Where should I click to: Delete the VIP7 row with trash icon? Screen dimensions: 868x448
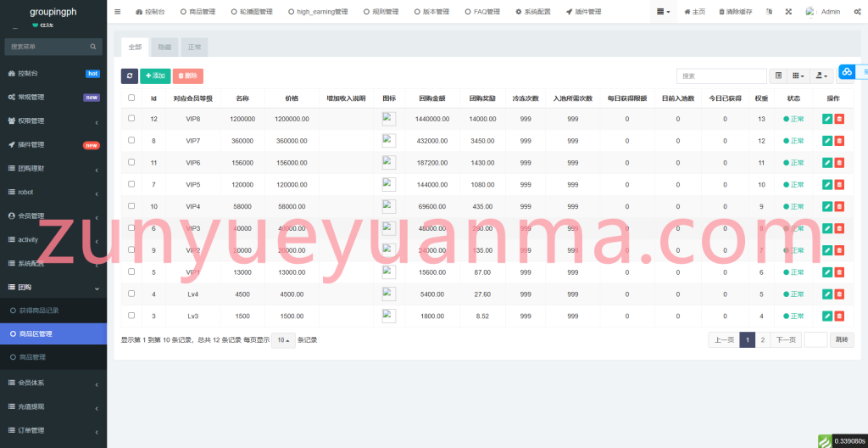pyautogui.click(x=839, y=141)
